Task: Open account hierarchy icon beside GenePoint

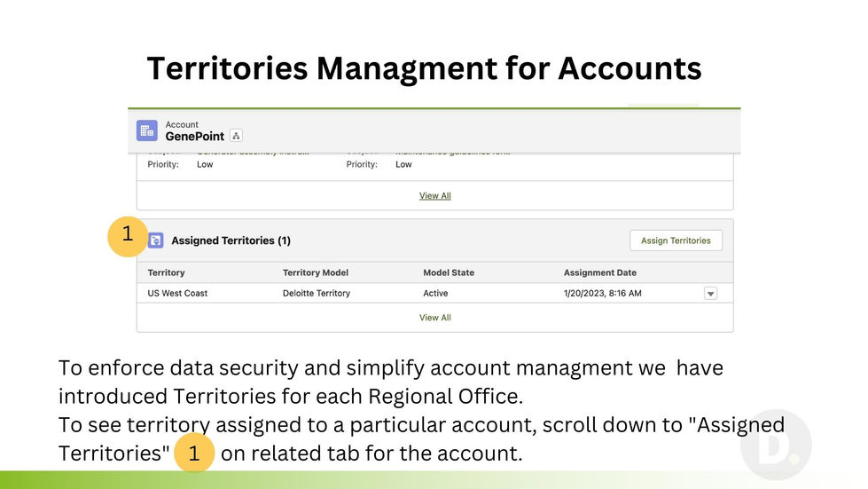Action: coord(236,136)
